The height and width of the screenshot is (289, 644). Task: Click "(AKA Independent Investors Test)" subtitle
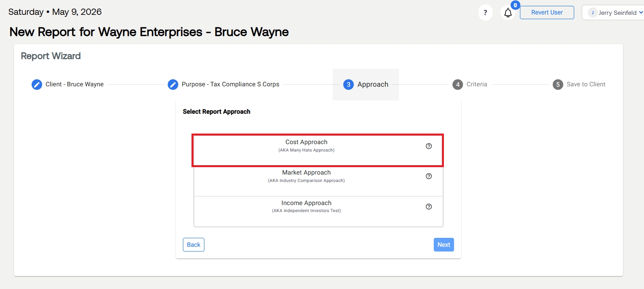(x=306, y=211)
